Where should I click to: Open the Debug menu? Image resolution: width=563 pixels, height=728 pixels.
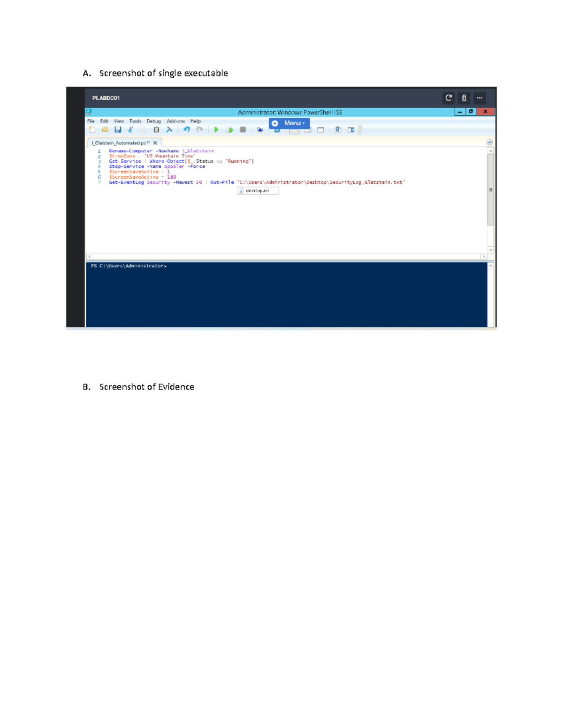[x=153, y=121]
